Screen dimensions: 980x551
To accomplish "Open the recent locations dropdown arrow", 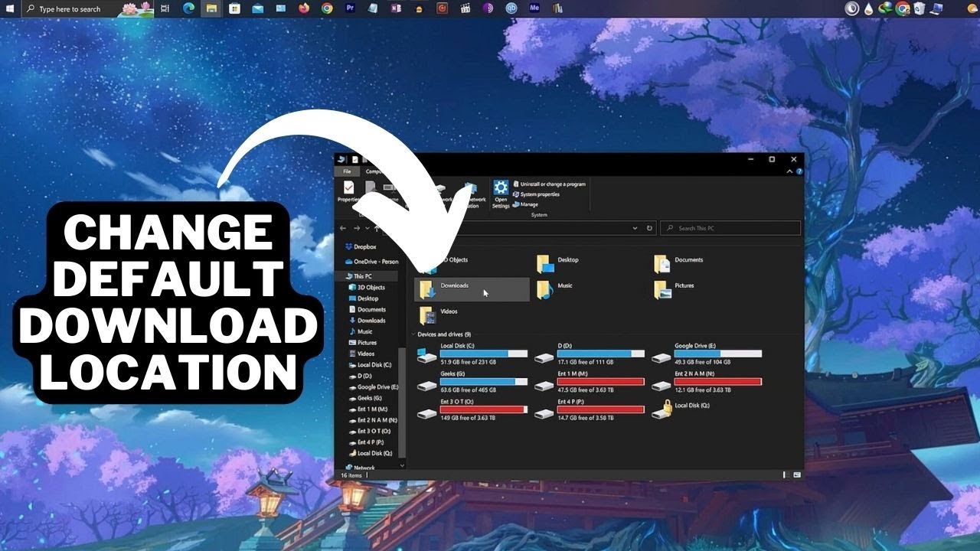I will (367, 228).
